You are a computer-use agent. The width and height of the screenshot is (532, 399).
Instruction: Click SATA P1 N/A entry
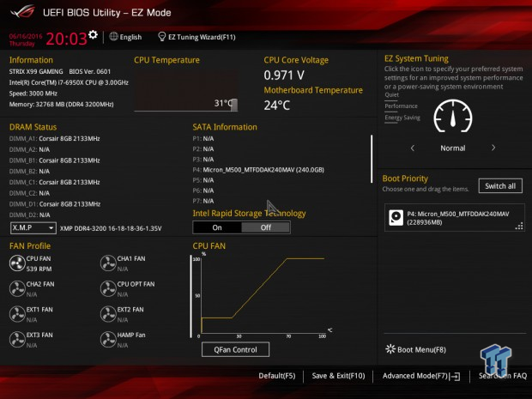click(203, 138)
